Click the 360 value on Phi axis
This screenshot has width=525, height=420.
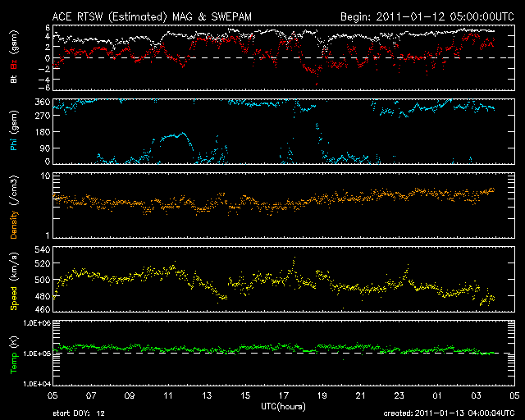tap(43, 103)
